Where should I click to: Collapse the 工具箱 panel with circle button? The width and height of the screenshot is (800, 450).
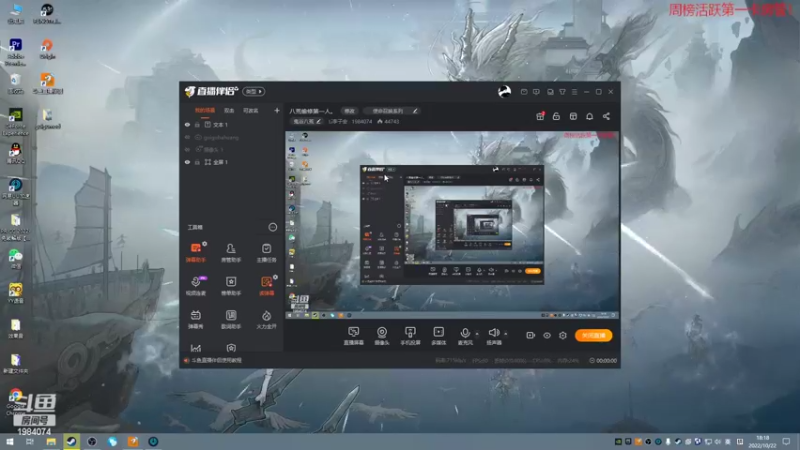tap(273, 227)
